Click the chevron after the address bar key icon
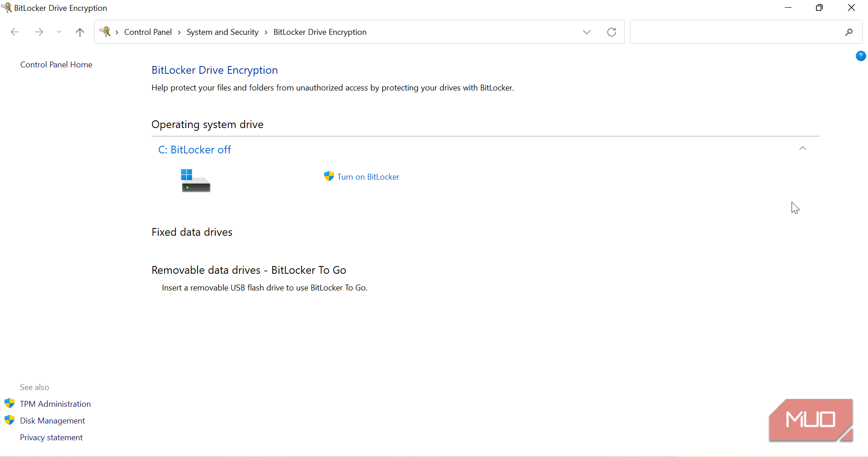Image resolution: width=868 pixels, height=457 pixels. [x=117, y=32]
